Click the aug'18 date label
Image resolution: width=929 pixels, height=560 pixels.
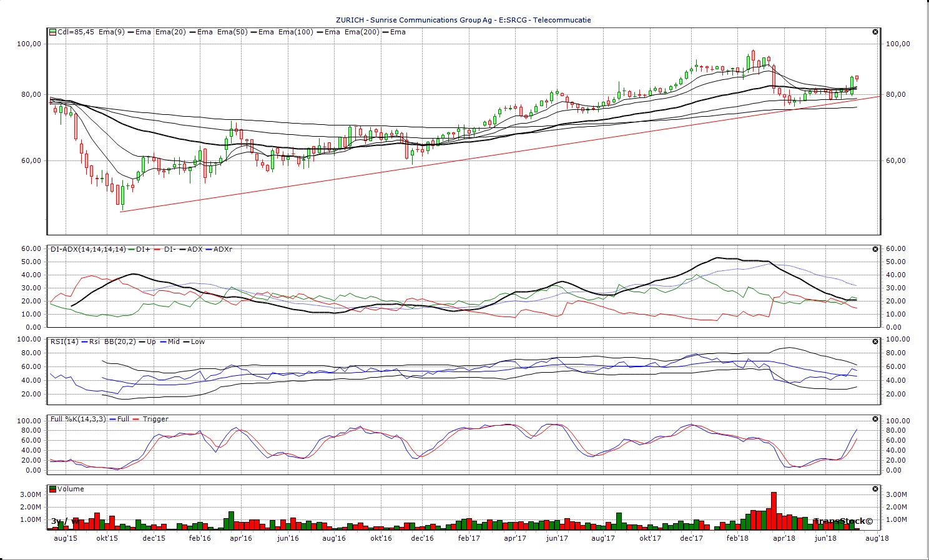point(877,538)
